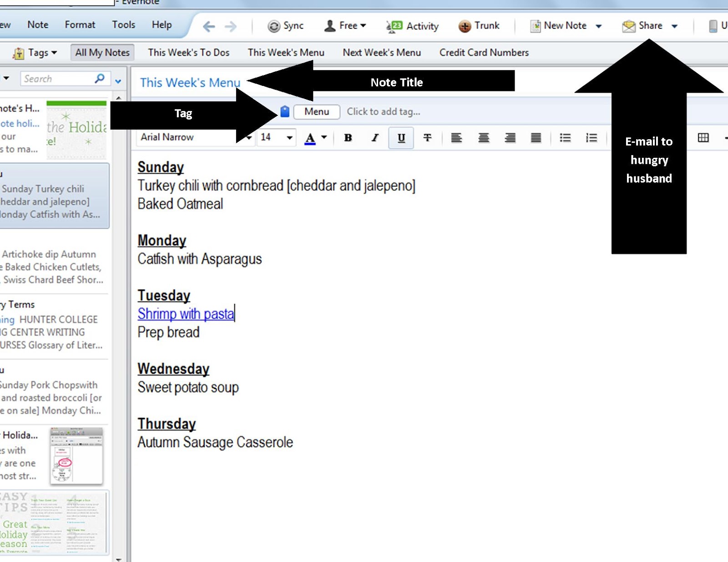Click the Share envelope icon
Image resolution: width=728 pixels, height=562 pixels.
(629, 26)
